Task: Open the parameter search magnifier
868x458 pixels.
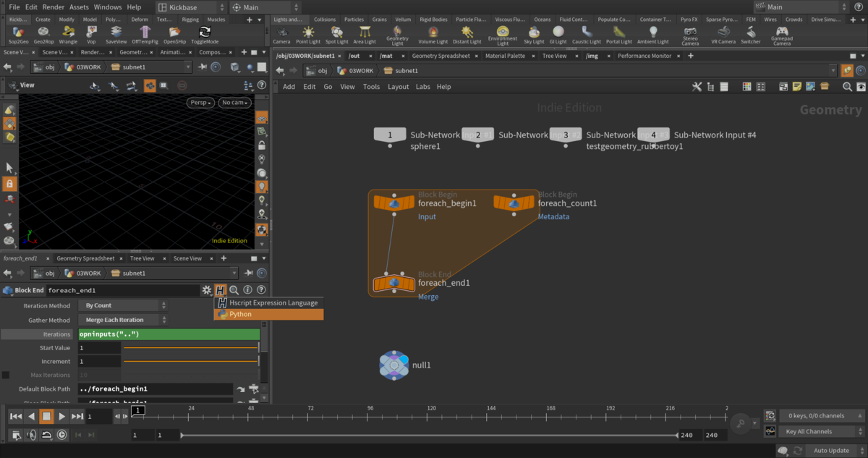Action: (x=234, y=290)
